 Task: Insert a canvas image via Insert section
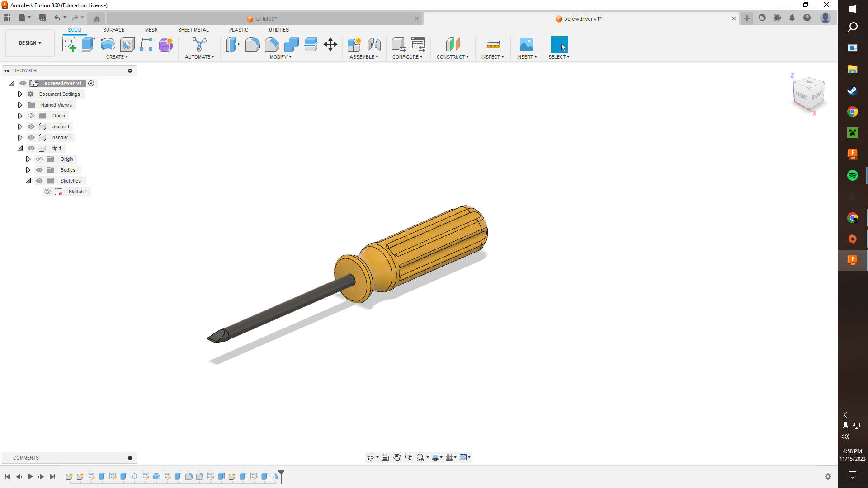pyautogui.click(x=526, y=44)
